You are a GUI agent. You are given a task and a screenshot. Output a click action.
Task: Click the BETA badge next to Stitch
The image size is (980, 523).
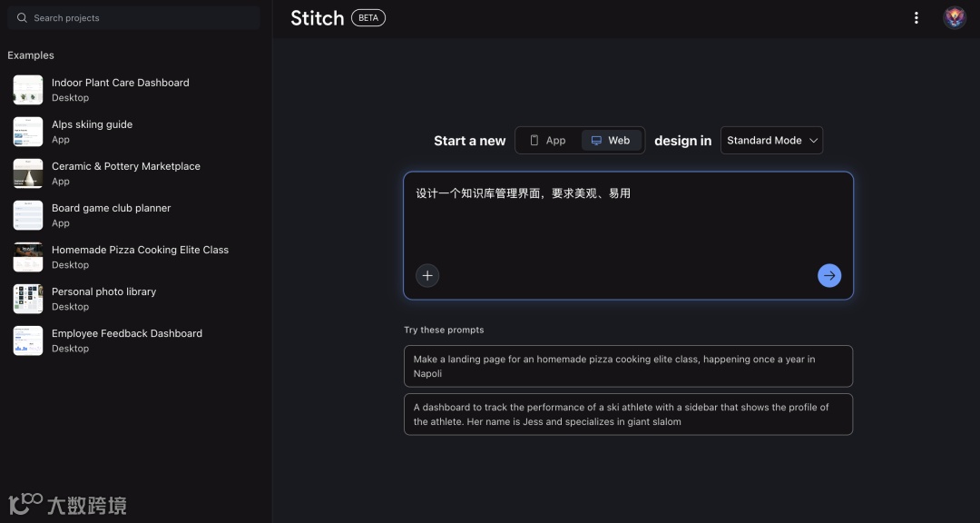[x=368, y=17]
